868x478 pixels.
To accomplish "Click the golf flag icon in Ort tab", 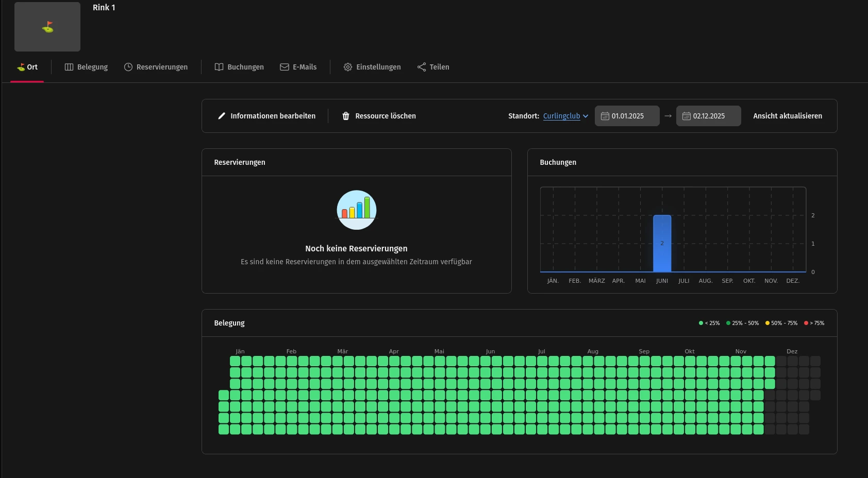I will coord(21,67).
